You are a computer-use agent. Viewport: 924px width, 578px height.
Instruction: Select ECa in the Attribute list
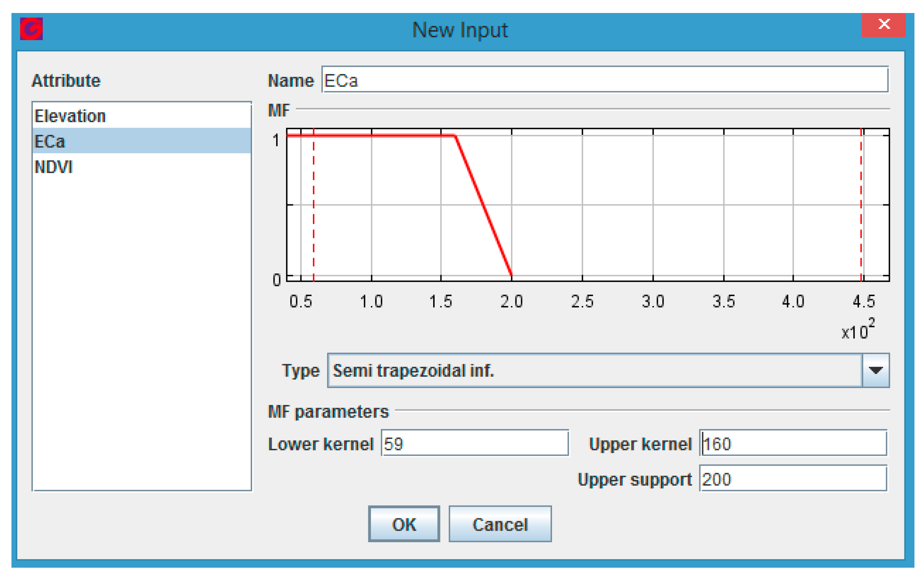(x=50, y=142)
